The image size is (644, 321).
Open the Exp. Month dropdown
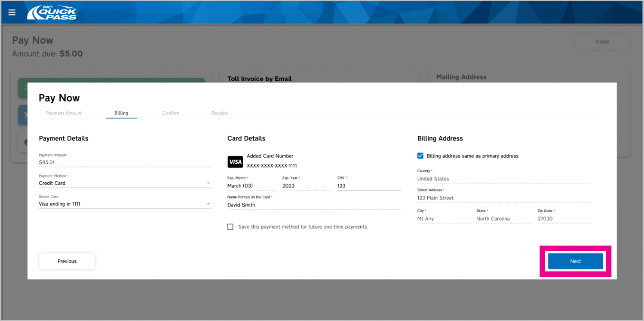[251, 186]
